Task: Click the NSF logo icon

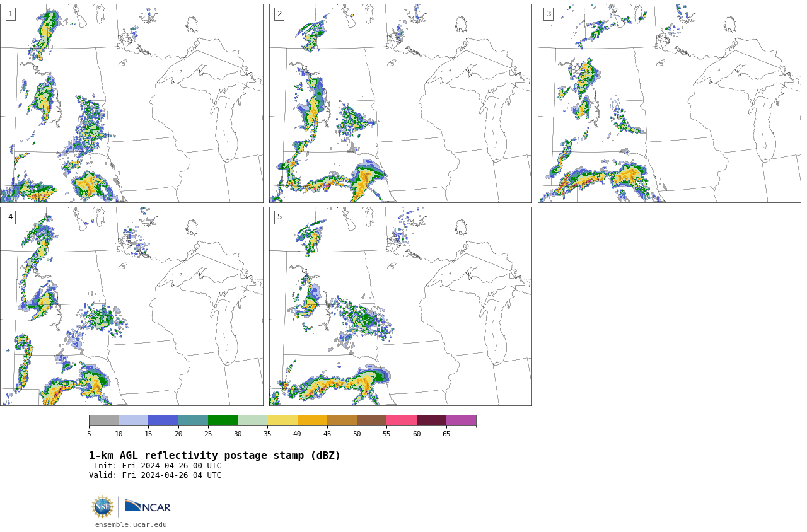Action: click(x=102, y=507)
